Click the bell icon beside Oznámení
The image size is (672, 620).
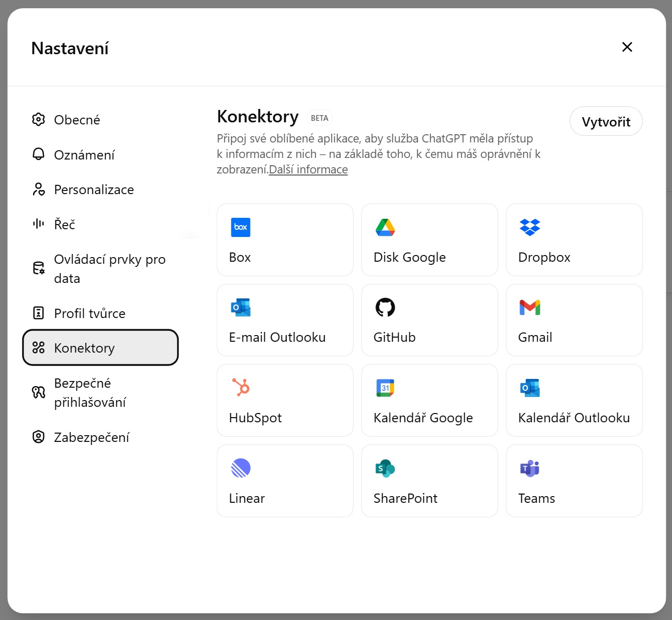[38, 154]
